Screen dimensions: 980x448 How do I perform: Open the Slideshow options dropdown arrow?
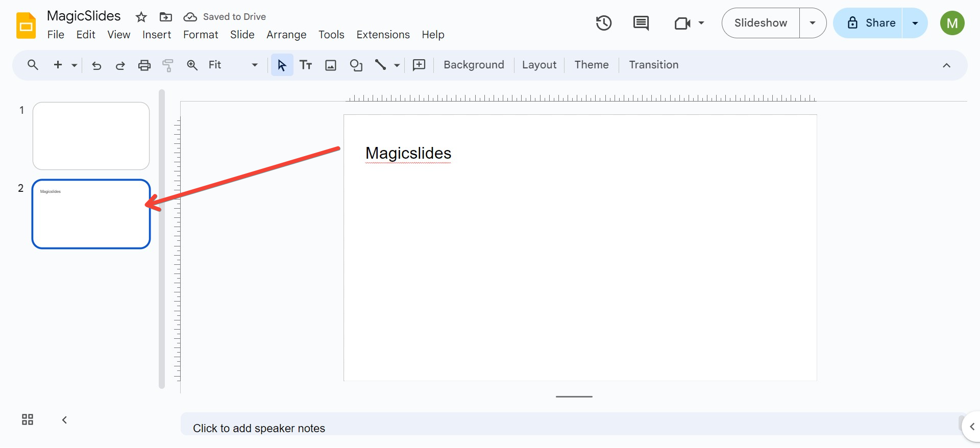pyautogui.click(x=813, y=23)
